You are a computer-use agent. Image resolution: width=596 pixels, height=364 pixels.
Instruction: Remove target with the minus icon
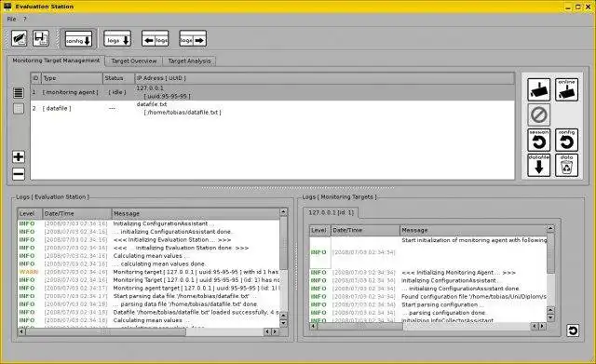pyautogui.click(x=19, y=174)
